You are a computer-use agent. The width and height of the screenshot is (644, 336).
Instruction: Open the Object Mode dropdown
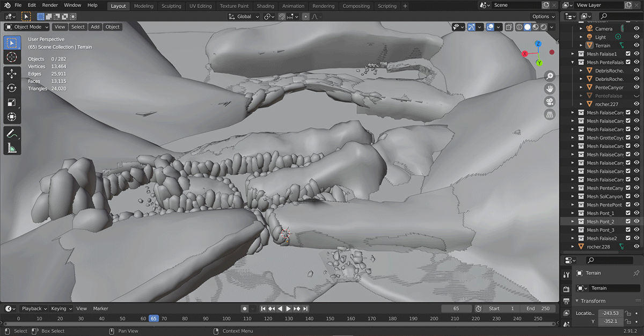pos(27,27)
